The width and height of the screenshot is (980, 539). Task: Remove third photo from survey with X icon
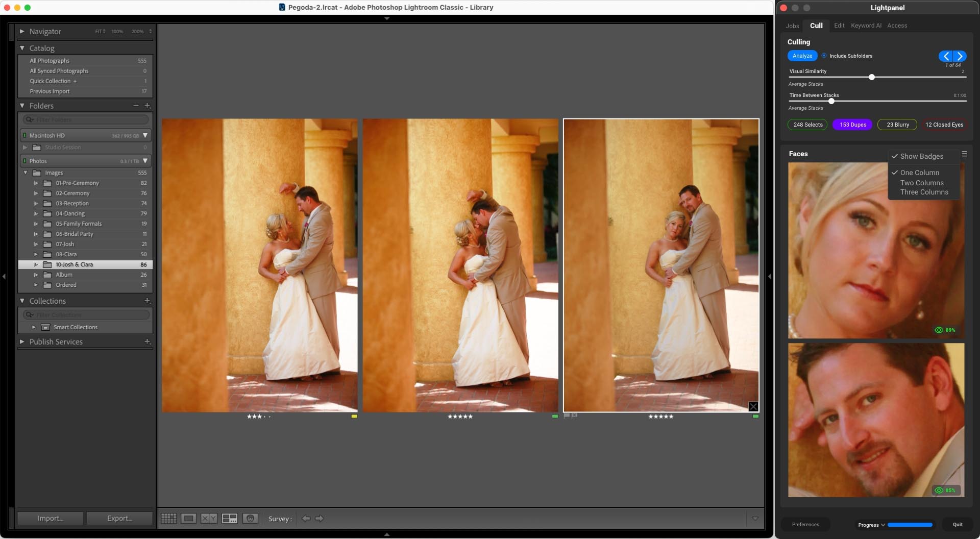click(753, 407)
